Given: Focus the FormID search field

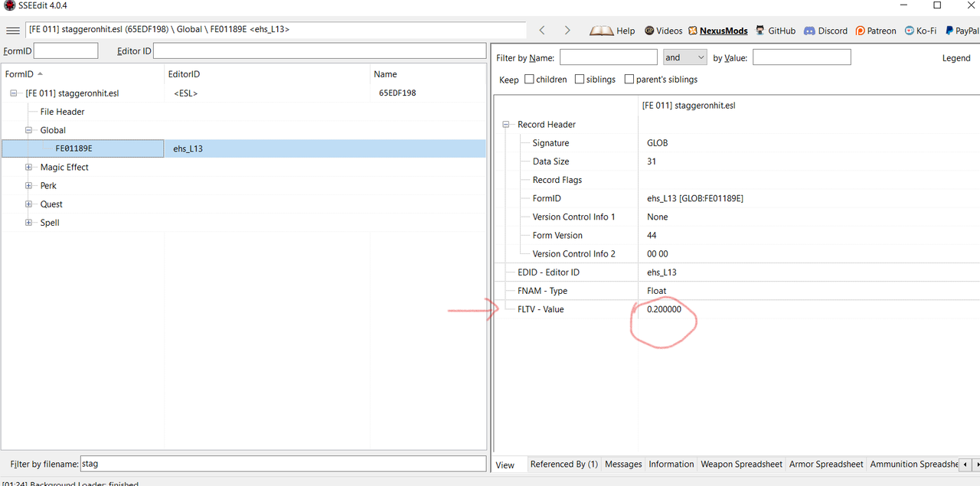Looking at the screenshot, I should (66, 51).
